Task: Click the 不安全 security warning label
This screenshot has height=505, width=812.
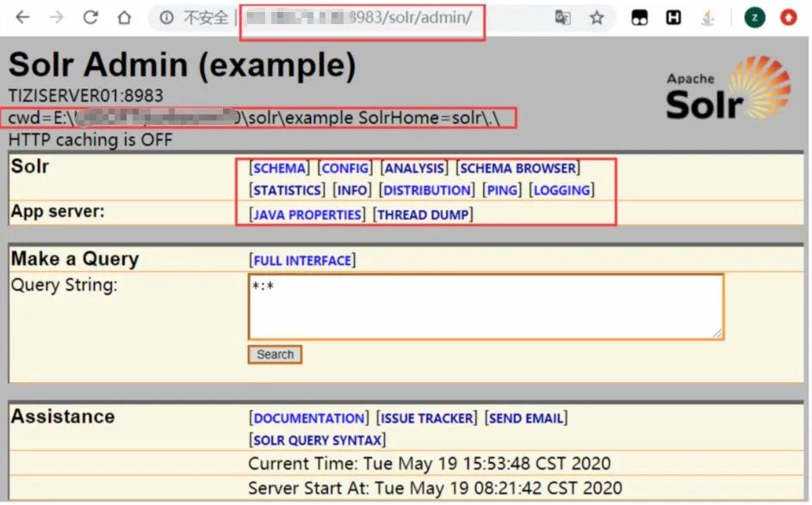Action: (206, 18)
